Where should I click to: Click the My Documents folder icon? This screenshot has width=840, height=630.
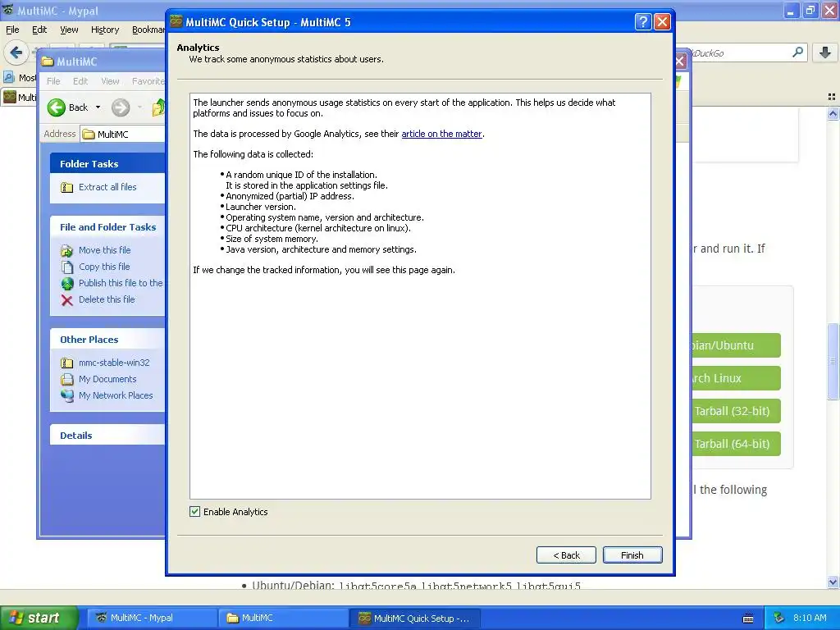click(67, 379)
